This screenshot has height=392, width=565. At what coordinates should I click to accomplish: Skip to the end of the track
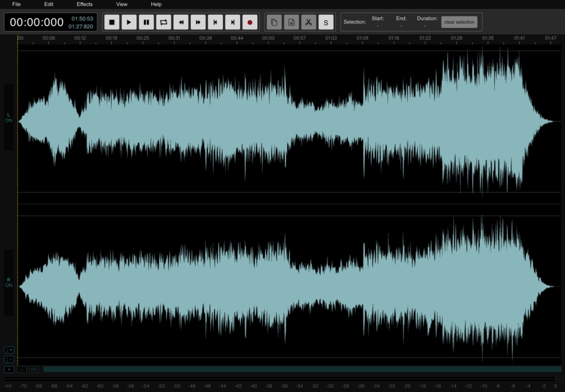(233, 22)
